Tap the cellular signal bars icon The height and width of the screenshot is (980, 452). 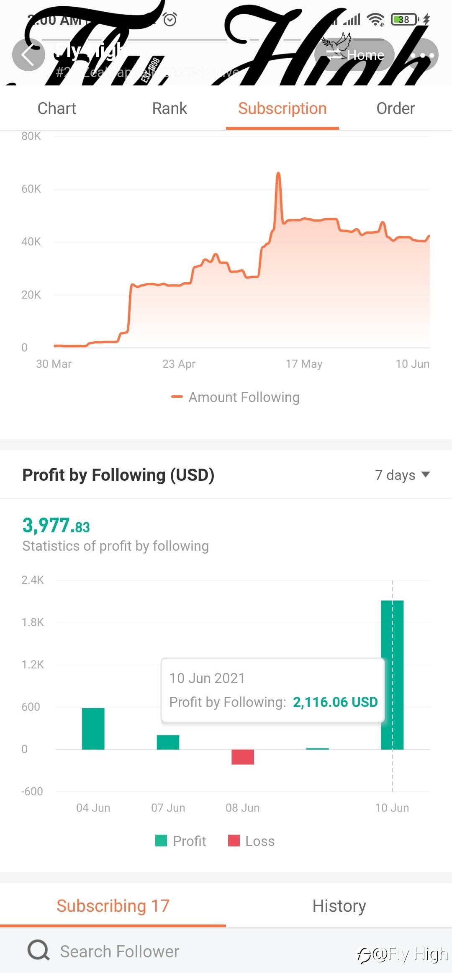coord(352,19)
